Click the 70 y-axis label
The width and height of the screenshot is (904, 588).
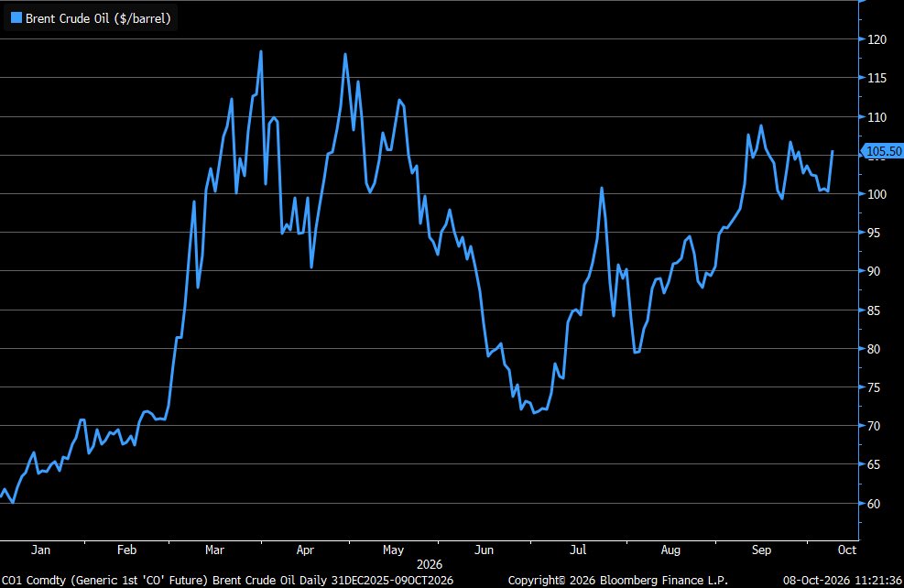(874, 426)
